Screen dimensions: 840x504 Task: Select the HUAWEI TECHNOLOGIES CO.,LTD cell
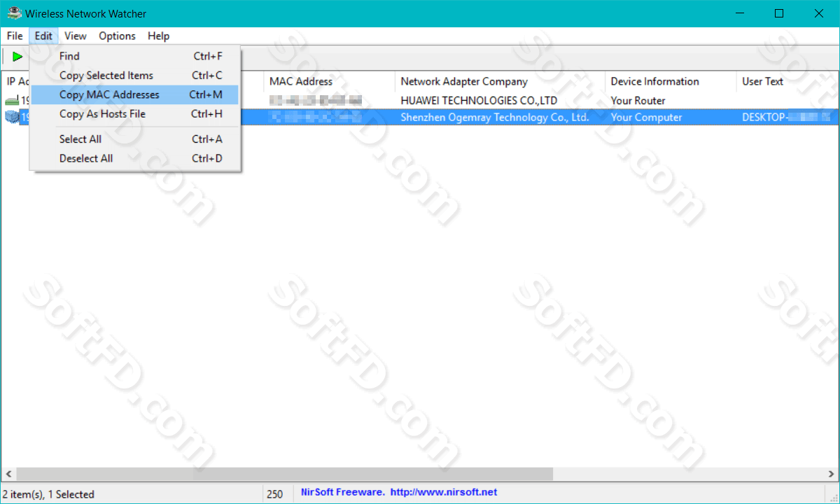tap(479, 101)
